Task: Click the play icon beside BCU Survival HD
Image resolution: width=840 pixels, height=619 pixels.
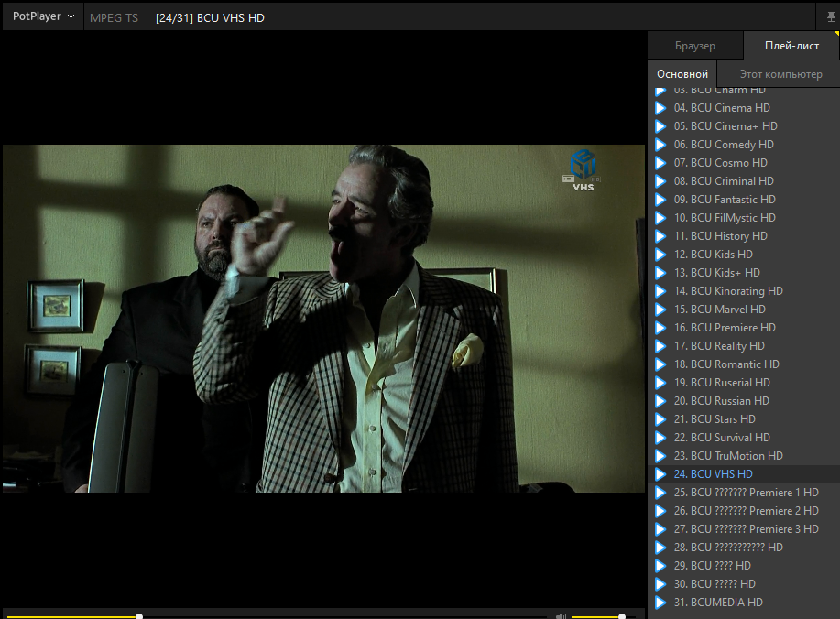Action: click(x=660, y=438)
